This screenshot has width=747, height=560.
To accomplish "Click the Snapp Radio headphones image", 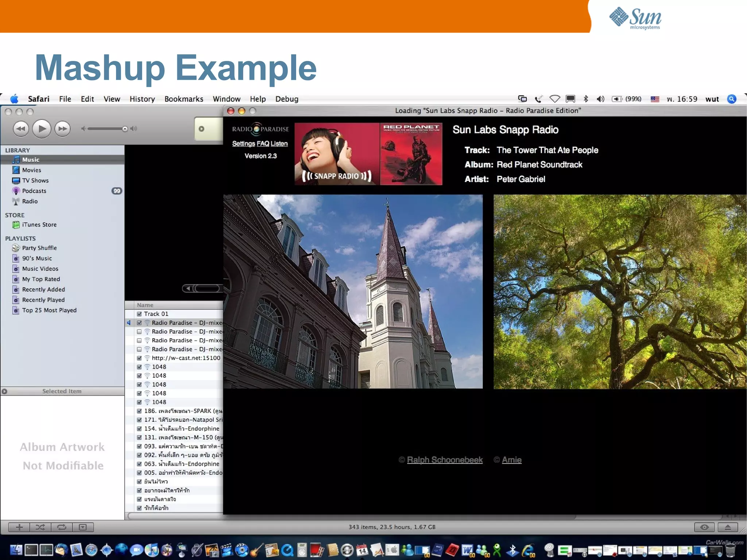I will coord(337,154).
